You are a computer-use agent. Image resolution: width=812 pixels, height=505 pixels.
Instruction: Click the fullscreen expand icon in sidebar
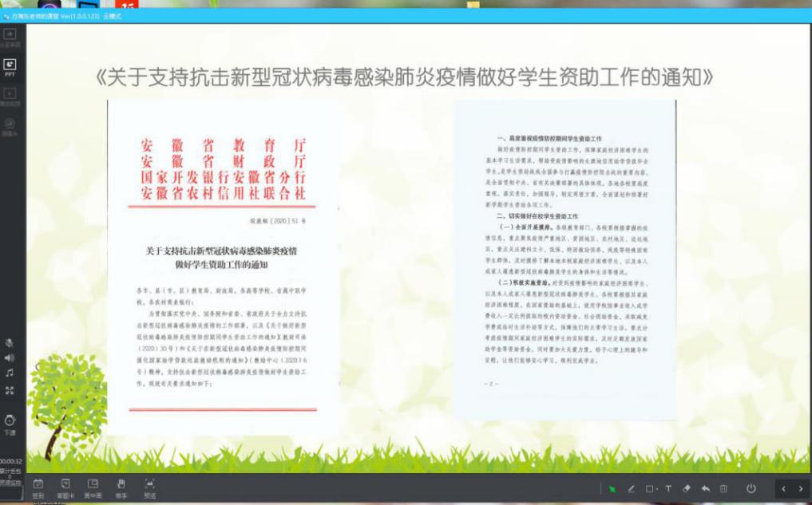pos(10,391)
